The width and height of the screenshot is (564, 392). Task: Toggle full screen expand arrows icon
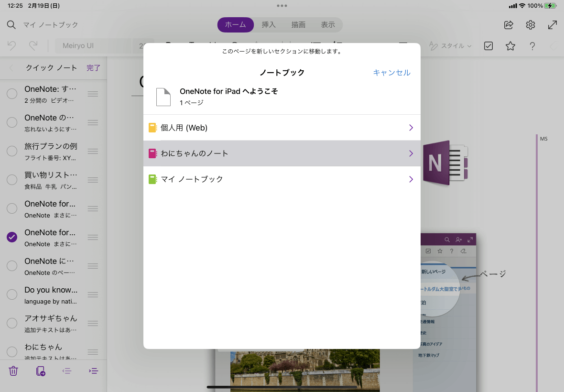tap(552, 25)
